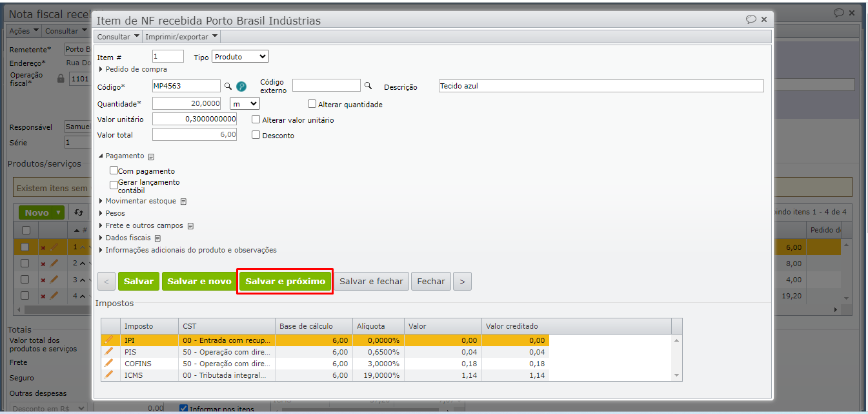
Task: Select checkbox of item row 1 in background
Action: 25,247
